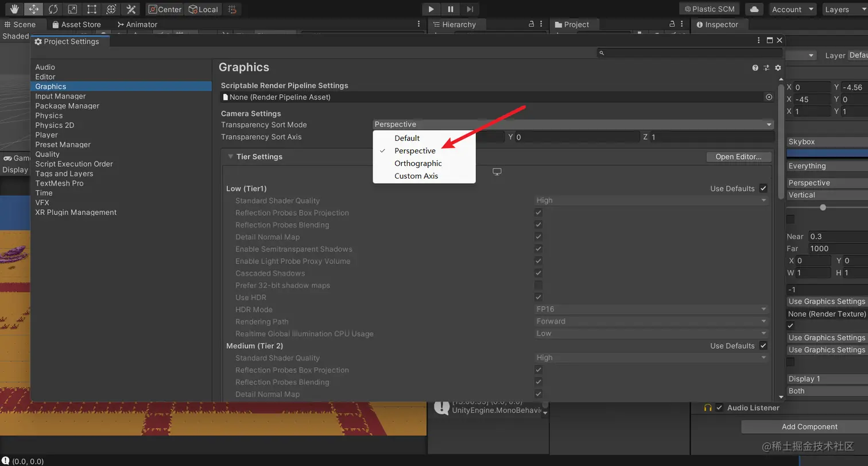Viewport: 868px width, 466px height.
Task: Click the Open Editor... button
Action: [x=739, y=157]
